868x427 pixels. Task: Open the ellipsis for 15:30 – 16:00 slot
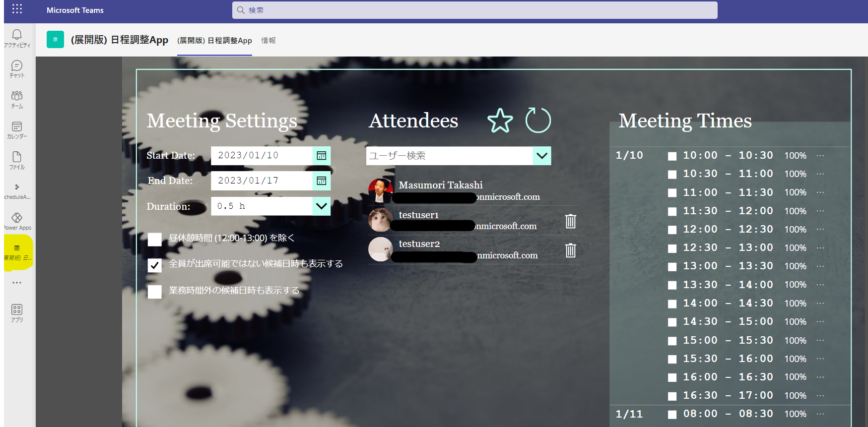click(x=820, y=359)
